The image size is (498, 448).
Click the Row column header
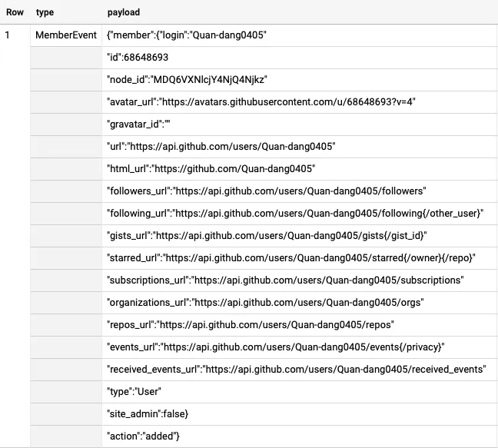point(15,13)
